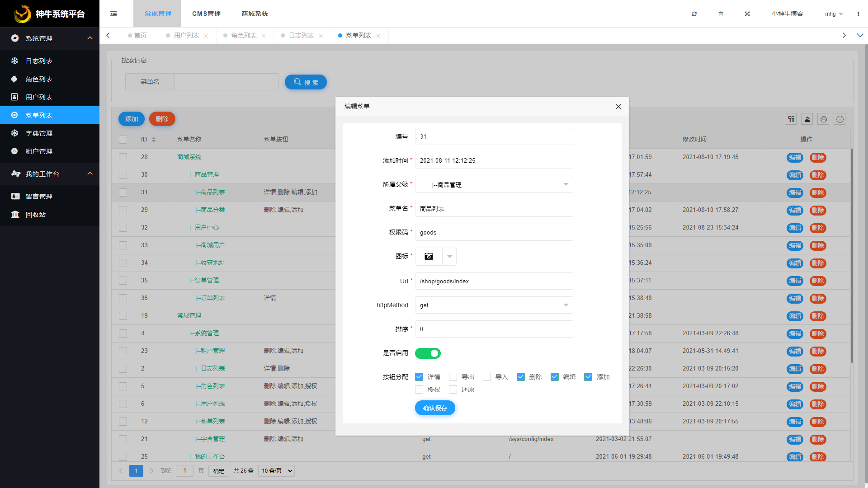Image resolution: width=868 pixels, height=488 pixels.
Task: Print the menu table via printer icon
Action: pos(823,119)
